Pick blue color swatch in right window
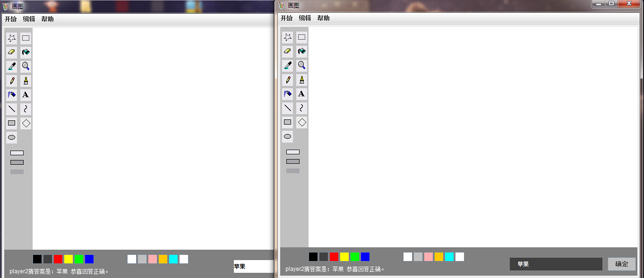Screen dimensions: 644x278 (365, 257)
